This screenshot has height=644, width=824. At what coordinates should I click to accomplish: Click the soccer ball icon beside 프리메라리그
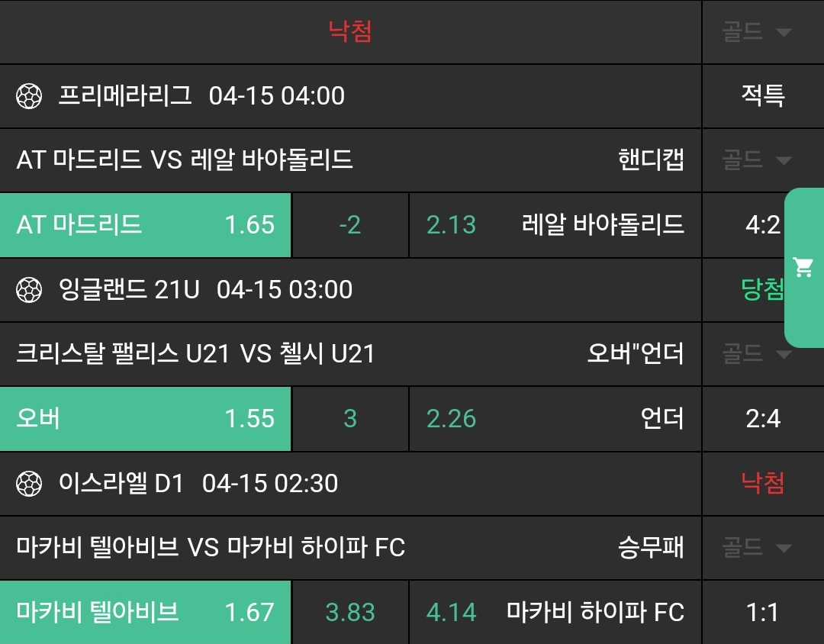(29, 96)
